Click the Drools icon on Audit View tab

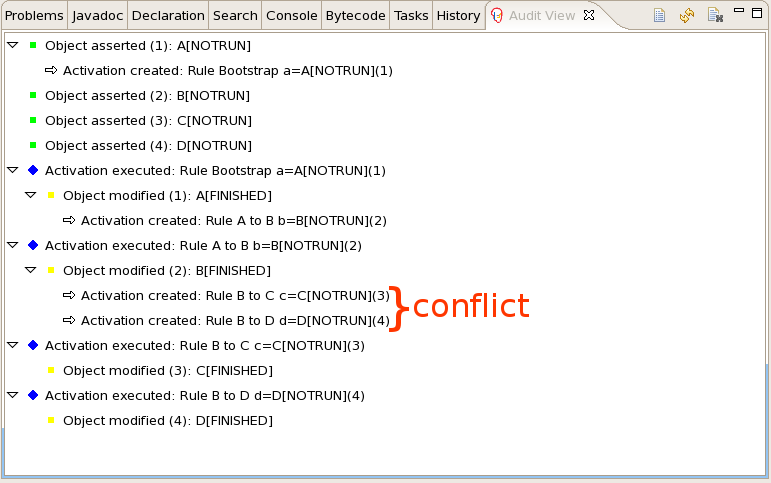click(497, 16)
